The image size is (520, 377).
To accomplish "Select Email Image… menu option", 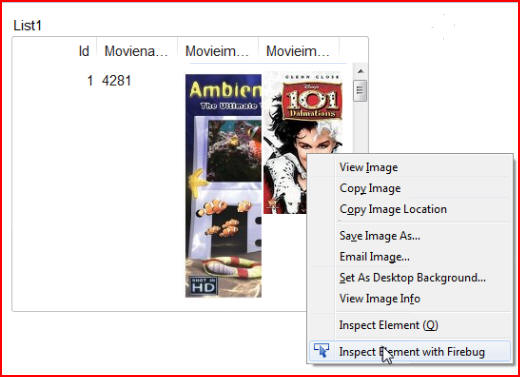I will click(374, 257).
